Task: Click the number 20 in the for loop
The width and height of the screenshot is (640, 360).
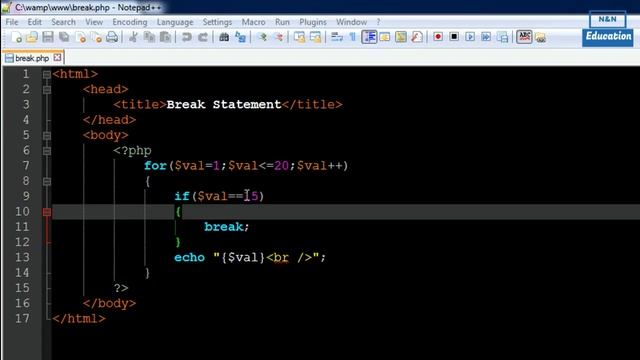Action: (x=281, y=166)
